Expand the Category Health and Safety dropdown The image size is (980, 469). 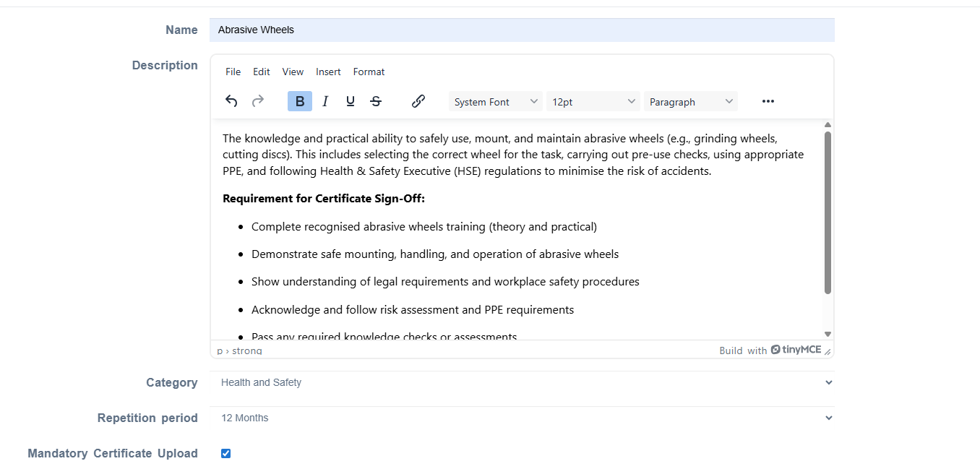[x=522, y=382]
